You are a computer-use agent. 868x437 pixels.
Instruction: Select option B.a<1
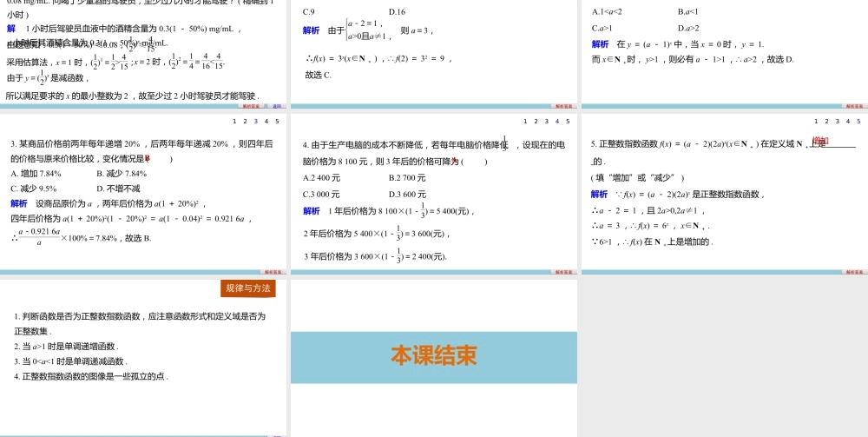click(x=688, y=11)
